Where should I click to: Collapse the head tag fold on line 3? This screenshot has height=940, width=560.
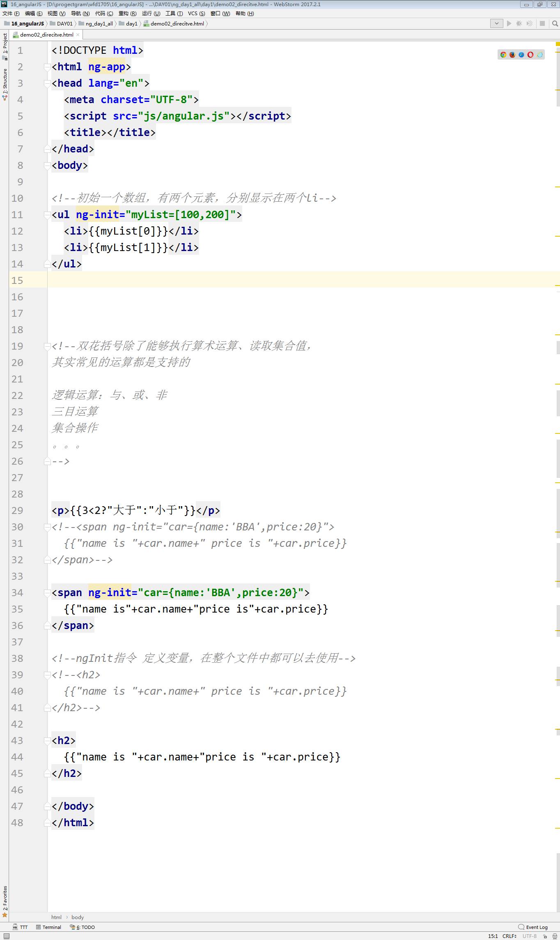47,83
